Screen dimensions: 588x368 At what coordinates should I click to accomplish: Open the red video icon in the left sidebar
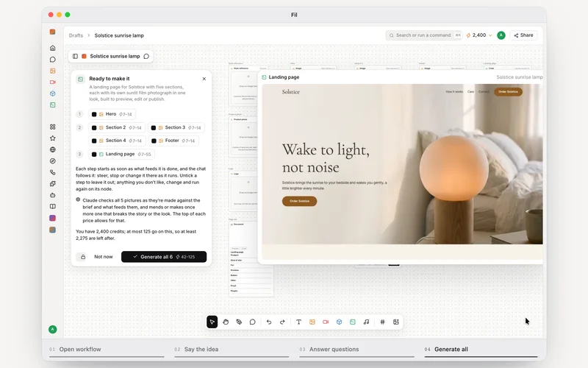click(x=52, y=82)
